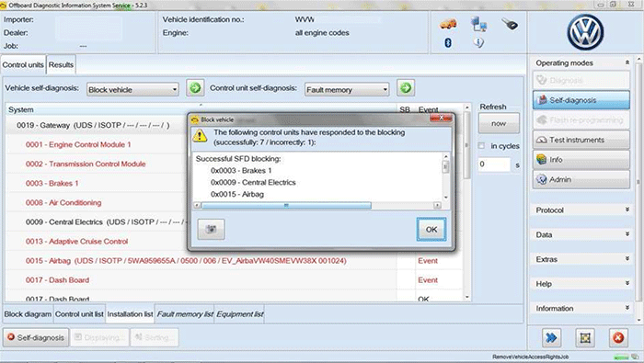Click the Refresh now button
The height and width of the screenshot is (363, 644).
(x=499, y=123)
